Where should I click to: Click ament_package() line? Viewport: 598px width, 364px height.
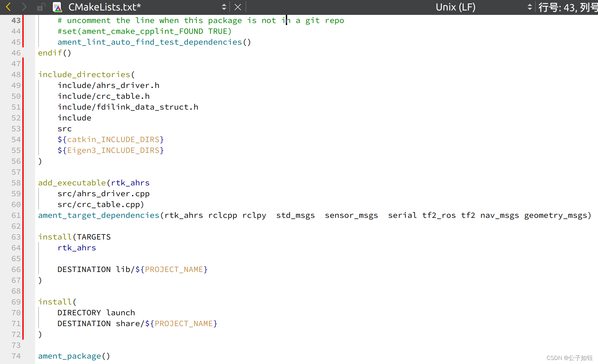(74, 356)
